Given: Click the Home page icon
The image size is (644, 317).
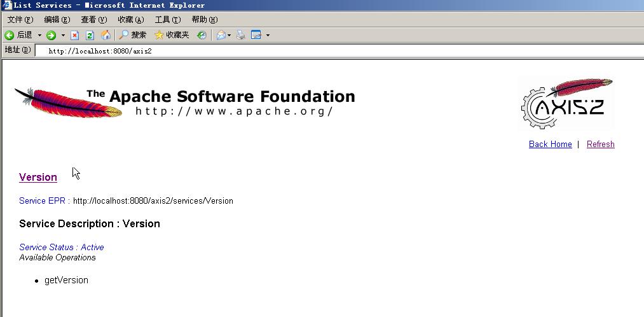Looking at the screenshot, I should pyautogui.click(x=106, y=36).
